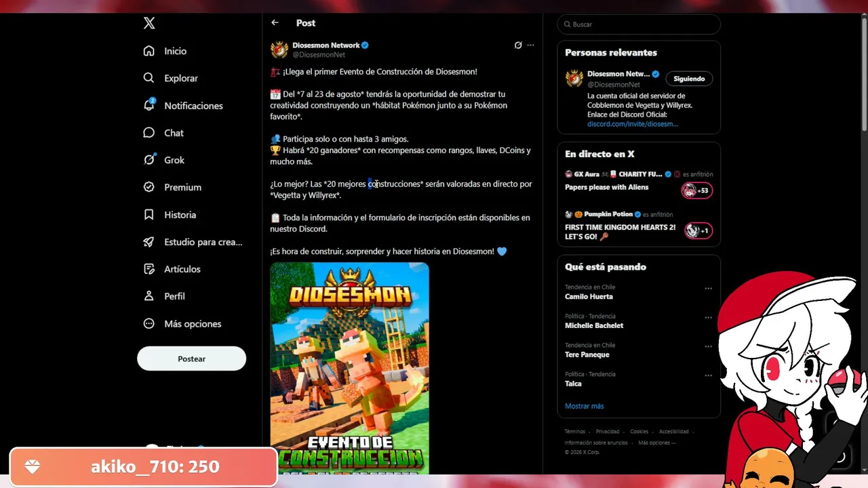Click the Diosesmon Network avatar on the post
Viewport: 868px width, 488px height.
279,49
